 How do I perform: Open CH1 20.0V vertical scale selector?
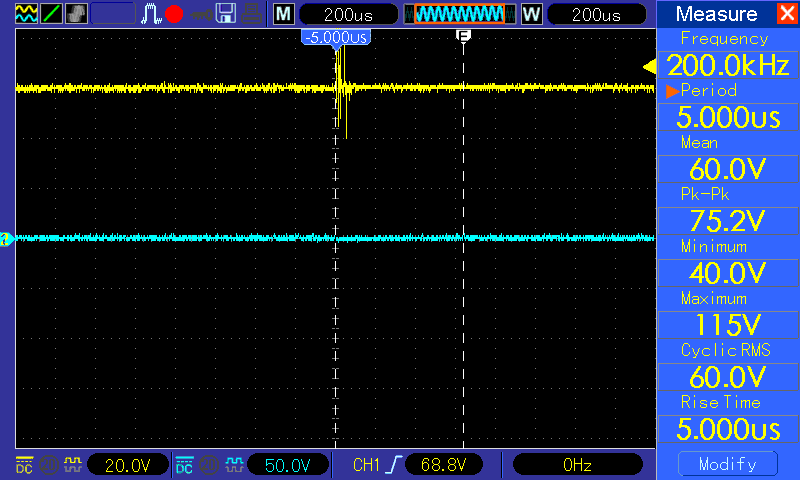coord(128,465)
